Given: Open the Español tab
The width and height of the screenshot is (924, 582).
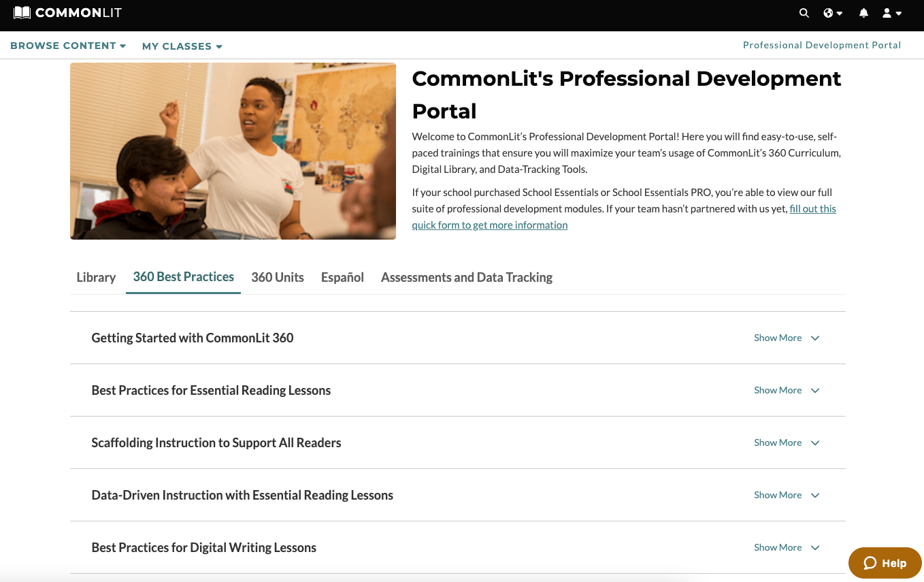Looking at the screenshot, I should point(342,277).
